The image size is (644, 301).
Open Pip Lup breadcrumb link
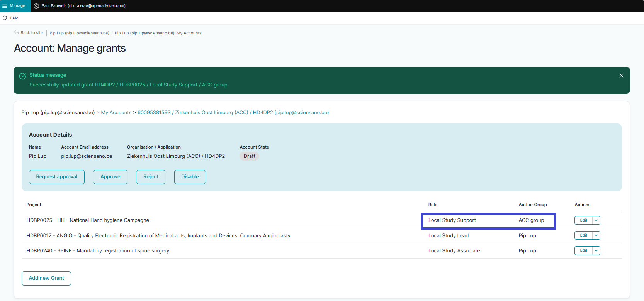tap(79, 33)
